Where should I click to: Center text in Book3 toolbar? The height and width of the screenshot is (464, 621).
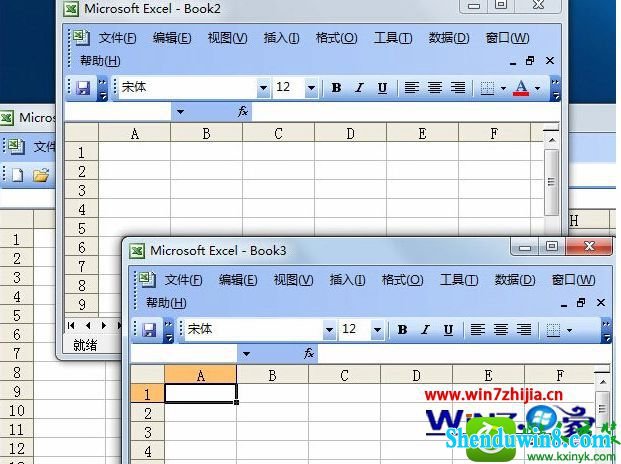pos(501,329)
